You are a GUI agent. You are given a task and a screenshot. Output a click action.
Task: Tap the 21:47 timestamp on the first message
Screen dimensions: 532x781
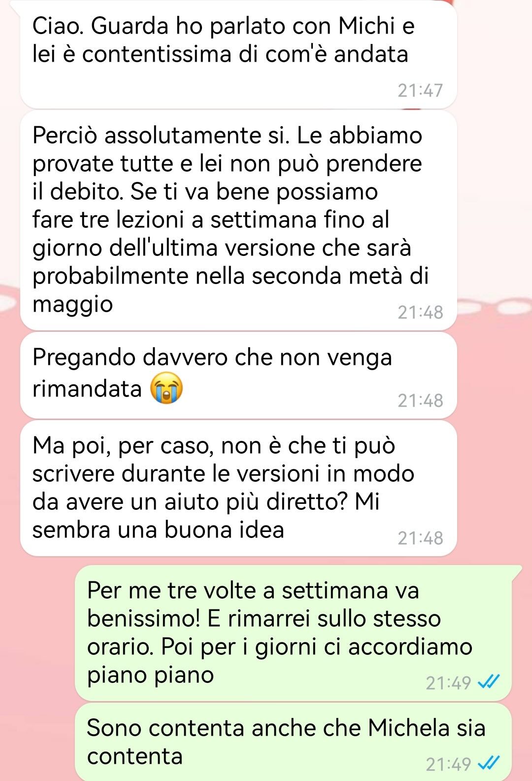[x=421, y=91]
